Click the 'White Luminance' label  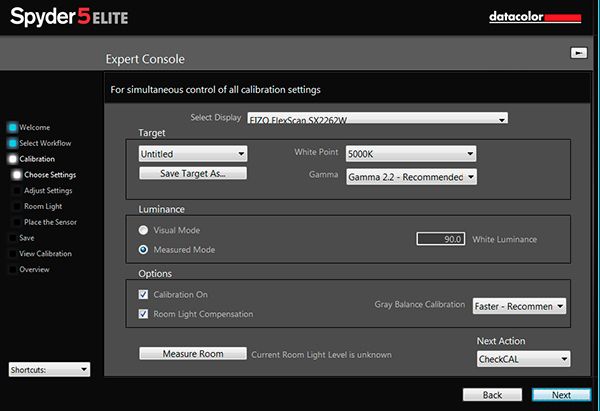click(x=504, y=240)
